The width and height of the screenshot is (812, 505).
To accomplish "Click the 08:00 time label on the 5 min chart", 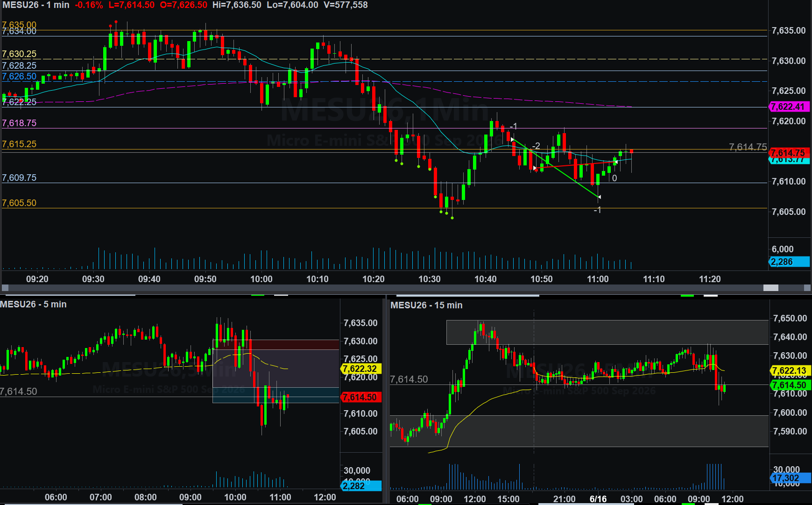I will pos(146,498).
